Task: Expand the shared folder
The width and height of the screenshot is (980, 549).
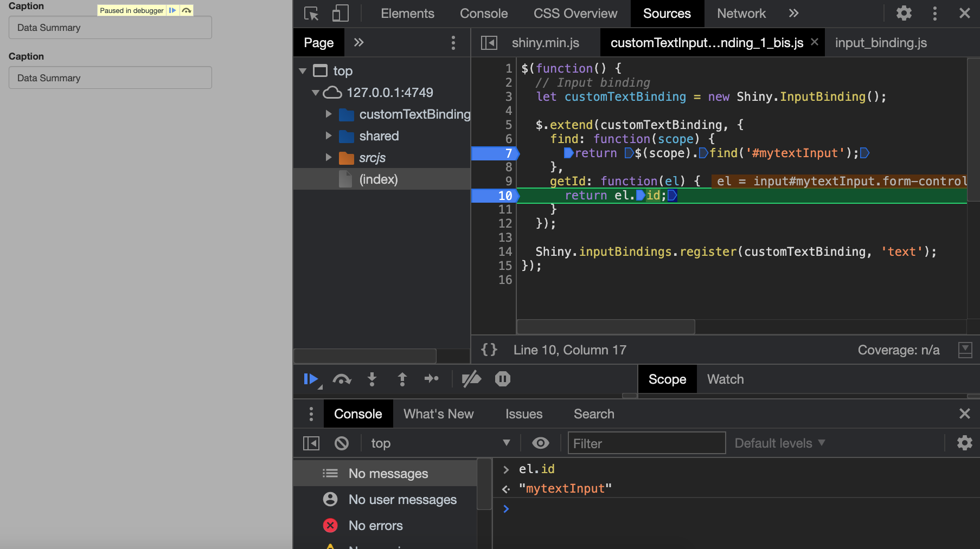Action: click(328, 136)
